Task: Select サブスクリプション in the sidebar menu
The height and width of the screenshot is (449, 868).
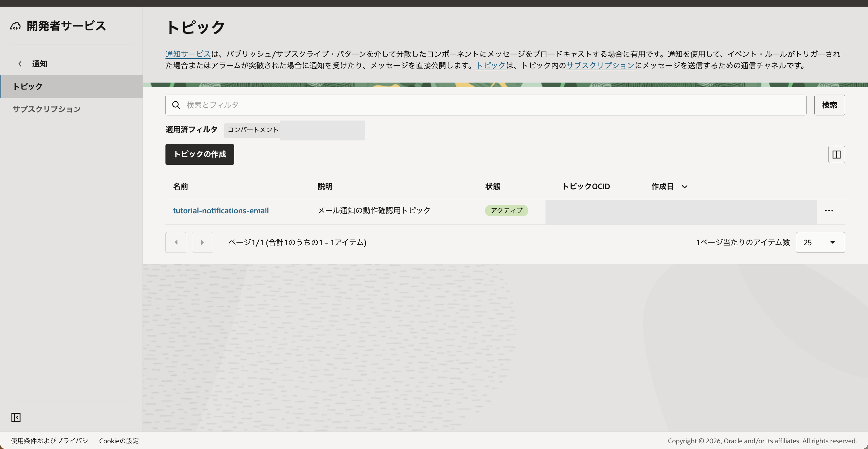Action: click(71, 109)
